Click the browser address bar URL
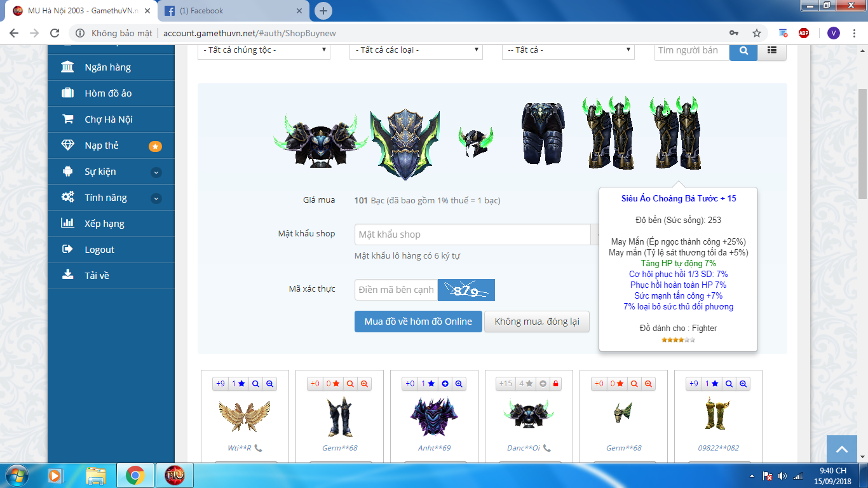The image size is (868, 488). [x=250, y=33]
